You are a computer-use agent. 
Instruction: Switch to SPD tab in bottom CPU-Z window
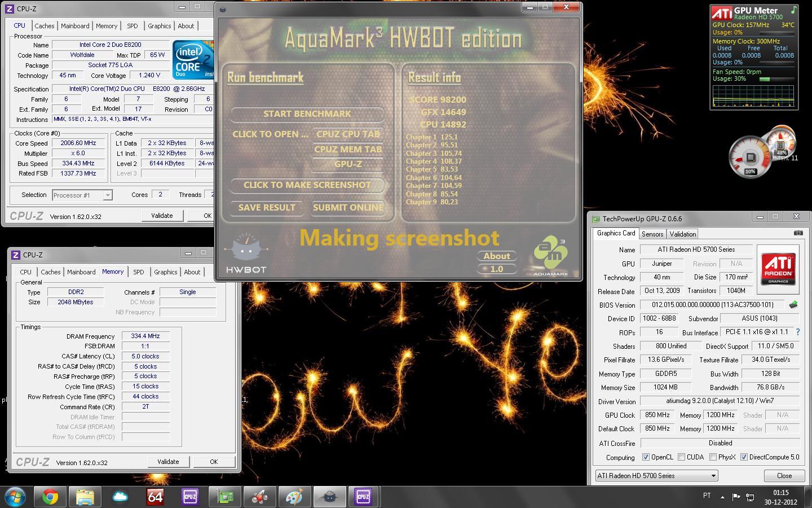[x=139, y=272]
